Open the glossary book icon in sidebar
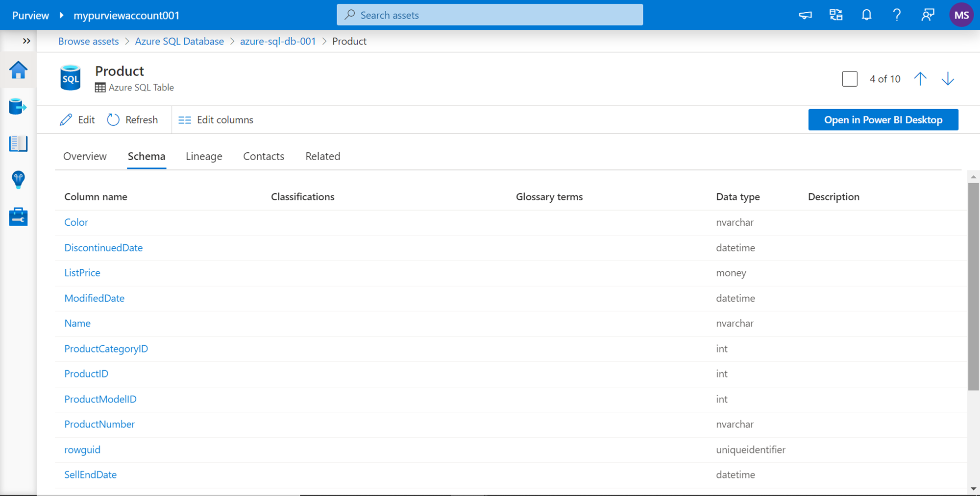 [x=18, y=143]
